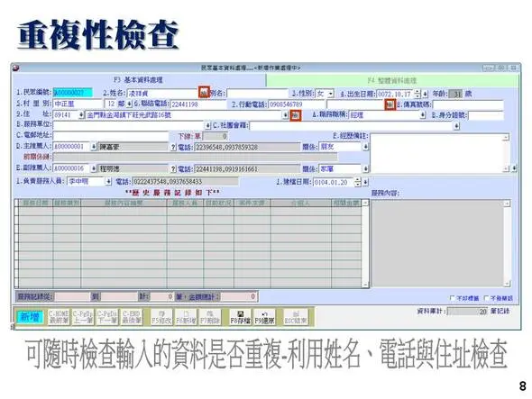The width and height of the screenshot is (532, 399).
Task: Click the 聯絡電話 field showing 22441198
Action: 198,104
